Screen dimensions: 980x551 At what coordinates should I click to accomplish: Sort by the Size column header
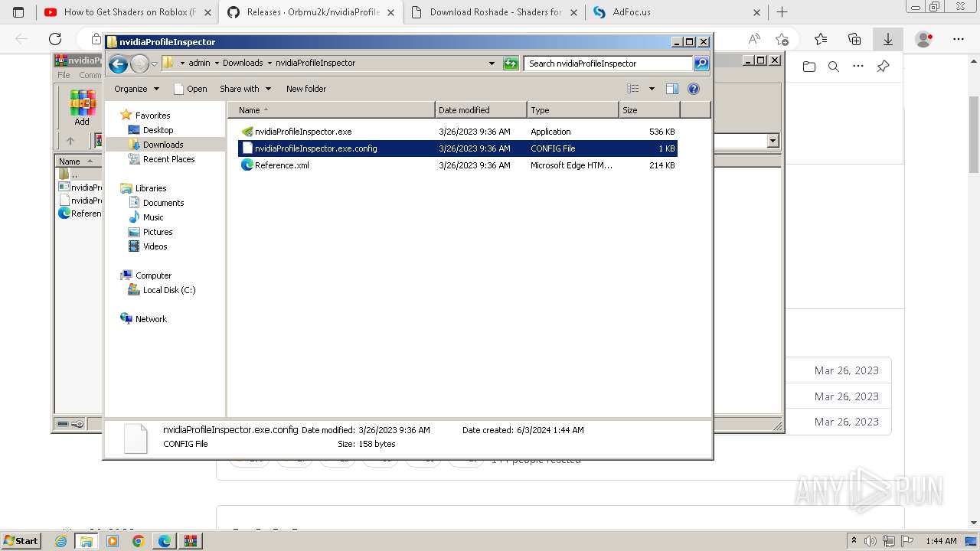point(649,110)
